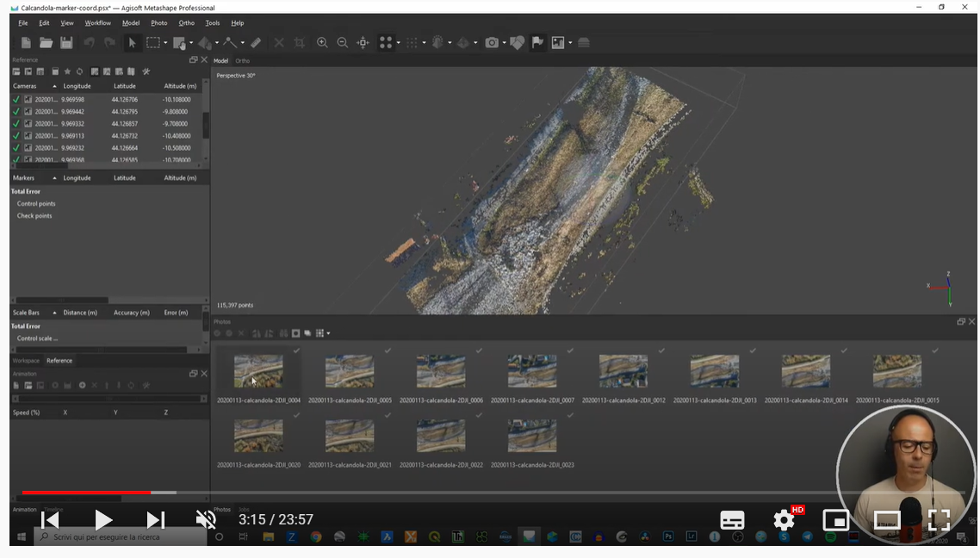Activate the Rectangle Selection tool
This screenshot has width=980, height=558.
point(154,42)
